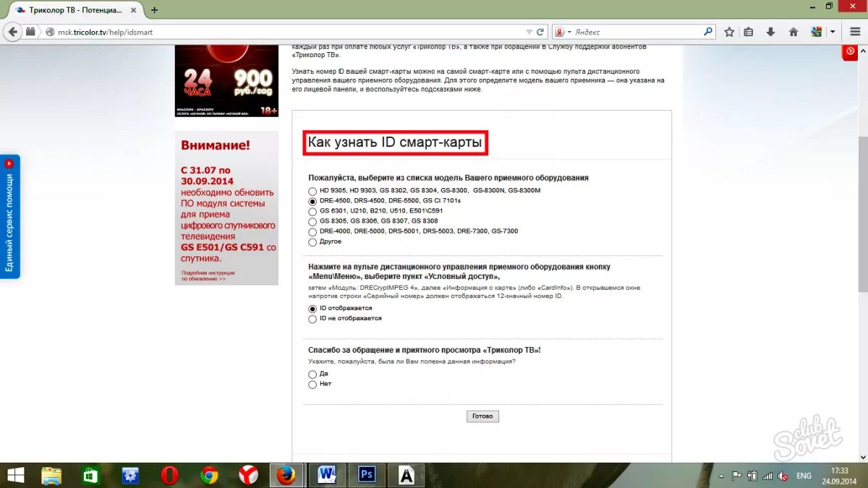Viewport: 868px width, 488px height.
Task: Open the Downloads arrow icon
Action: pos(771,32)
